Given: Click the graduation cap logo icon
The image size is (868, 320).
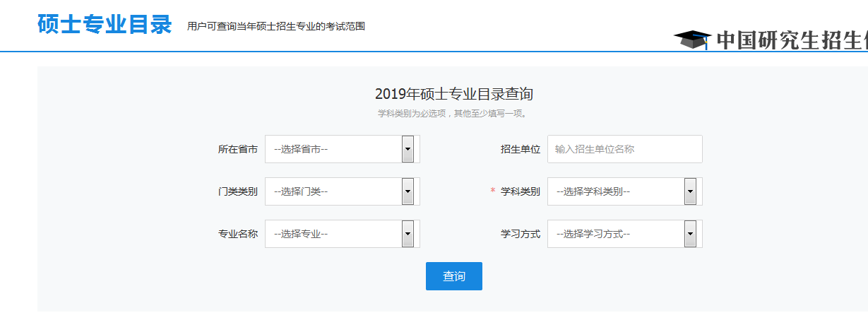Looking at the screenshot, I should (x=692, y=39).
